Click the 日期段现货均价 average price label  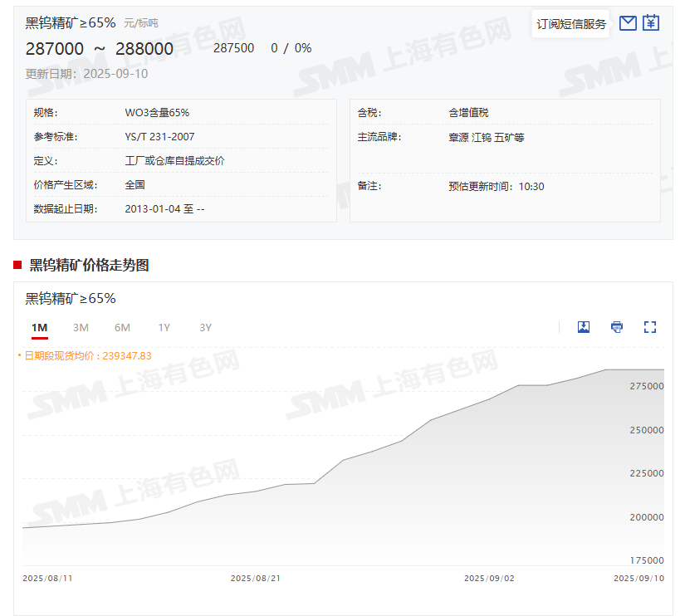pos(86,355)
